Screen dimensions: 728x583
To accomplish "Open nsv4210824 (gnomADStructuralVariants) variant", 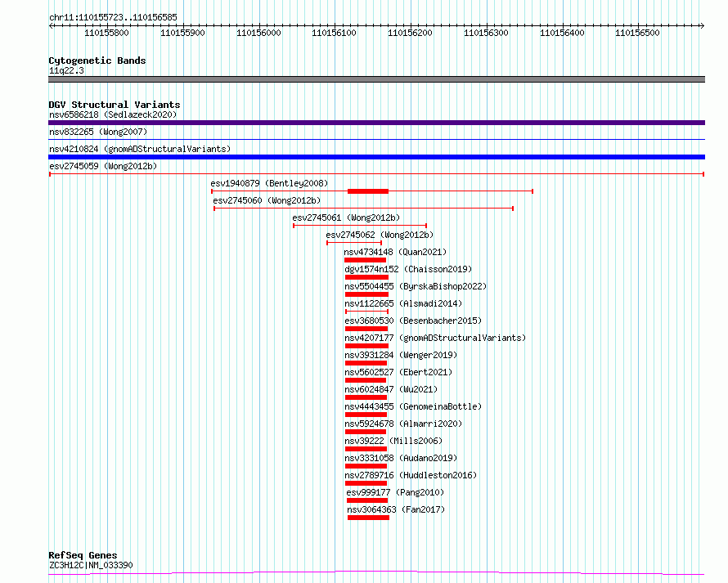I will pos(140,149).
